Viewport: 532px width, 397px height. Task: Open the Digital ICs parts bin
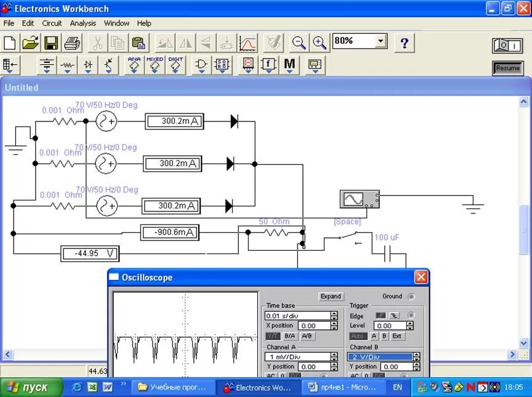175,65
